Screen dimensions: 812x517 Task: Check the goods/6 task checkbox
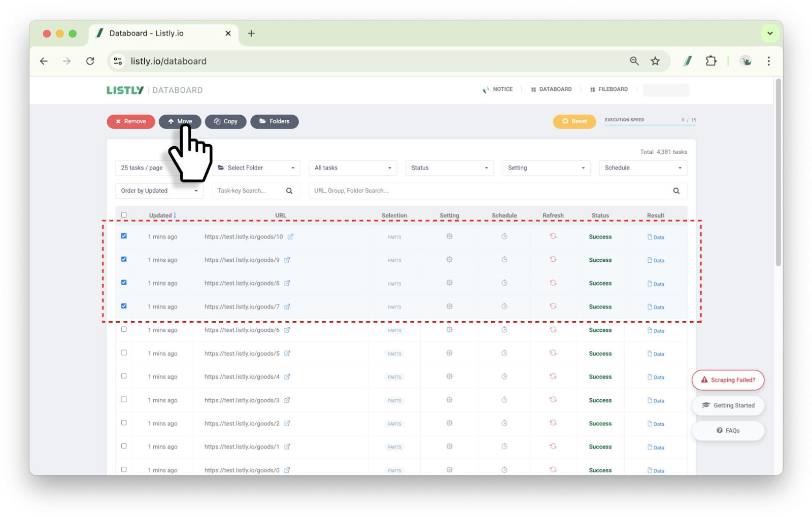124,329
